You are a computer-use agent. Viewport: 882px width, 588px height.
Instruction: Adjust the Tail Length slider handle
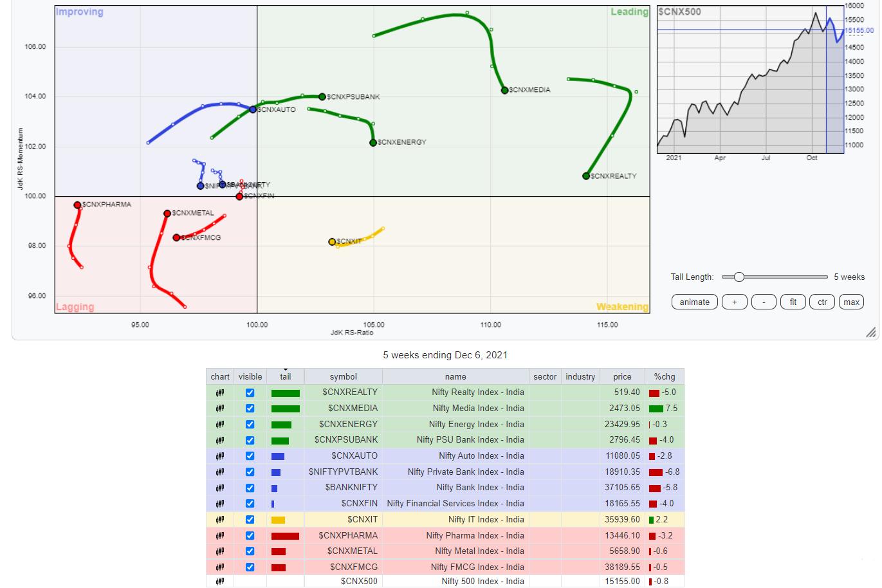pyautogui.click(x=739, y=277)
